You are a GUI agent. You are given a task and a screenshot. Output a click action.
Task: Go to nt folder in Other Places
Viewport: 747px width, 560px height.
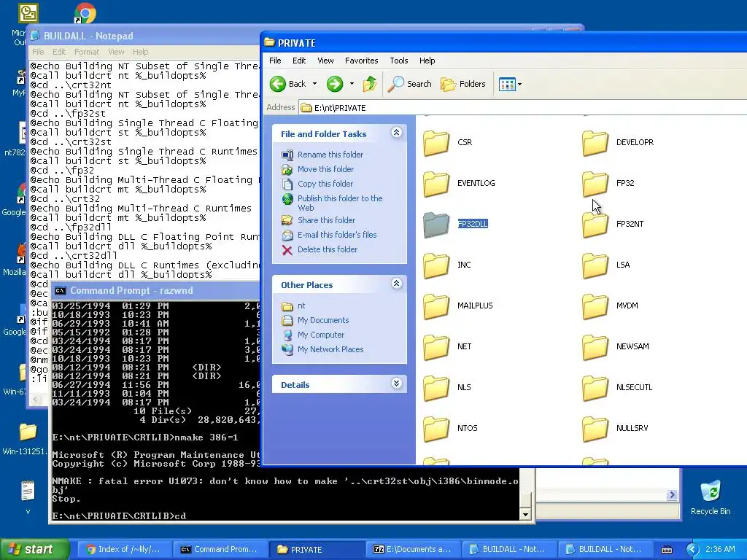[x=301, y=306]
